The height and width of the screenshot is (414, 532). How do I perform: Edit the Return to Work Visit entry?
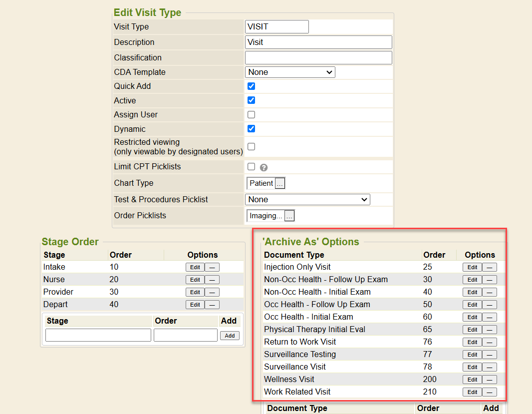click(472, 342)
